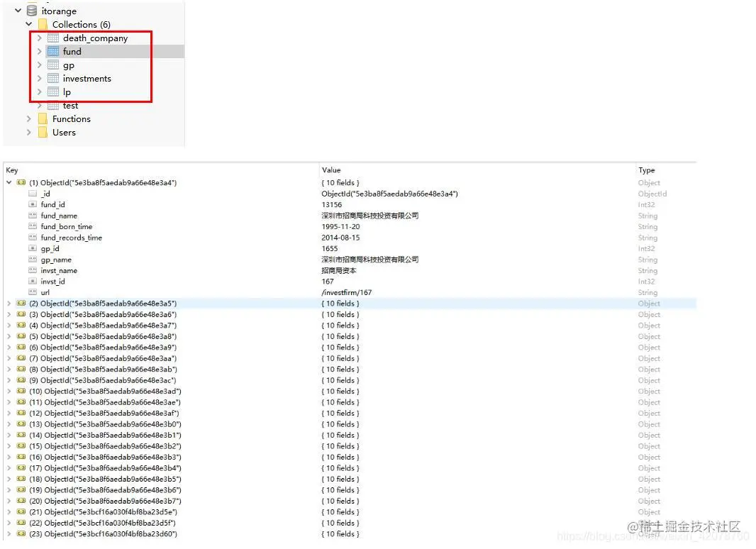Select row (15) ObjectId ending 3b2
This screenshot has height=549, width=756.
tap(105, 446)
